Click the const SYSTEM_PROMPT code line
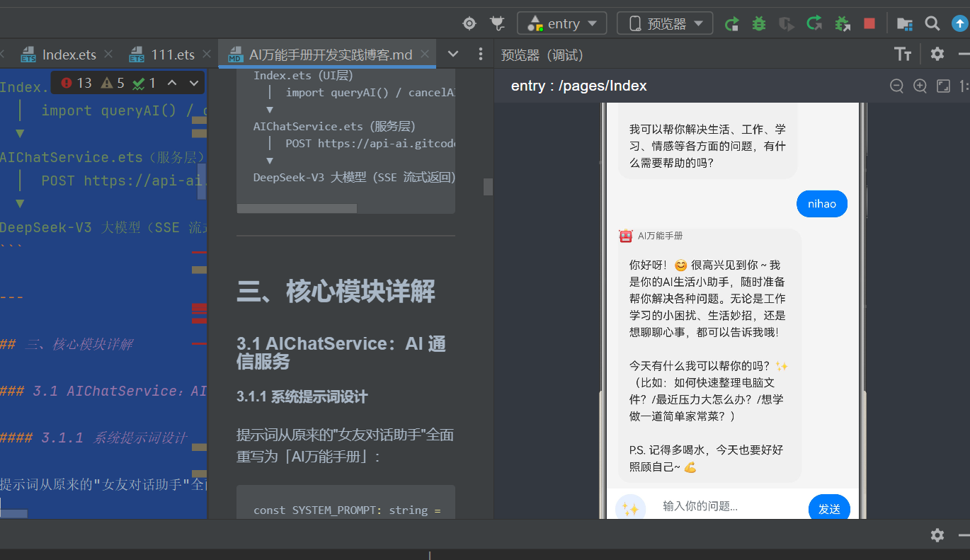 (347, 510)
